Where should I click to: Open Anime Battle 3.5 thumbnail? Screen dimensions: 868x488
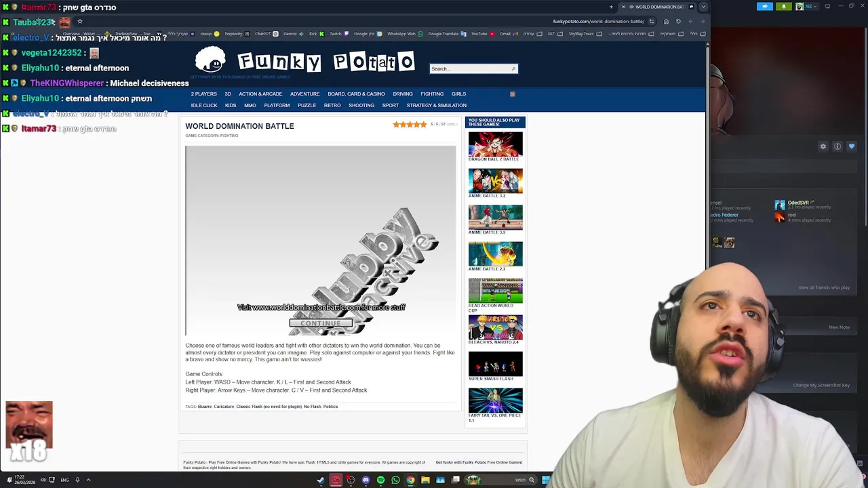495,218
